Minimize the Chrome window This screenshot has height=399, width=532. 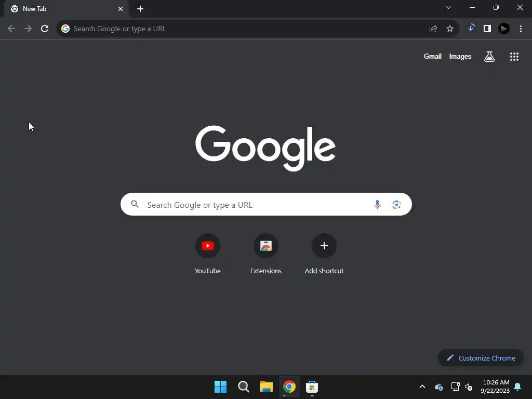coord(472,7)
